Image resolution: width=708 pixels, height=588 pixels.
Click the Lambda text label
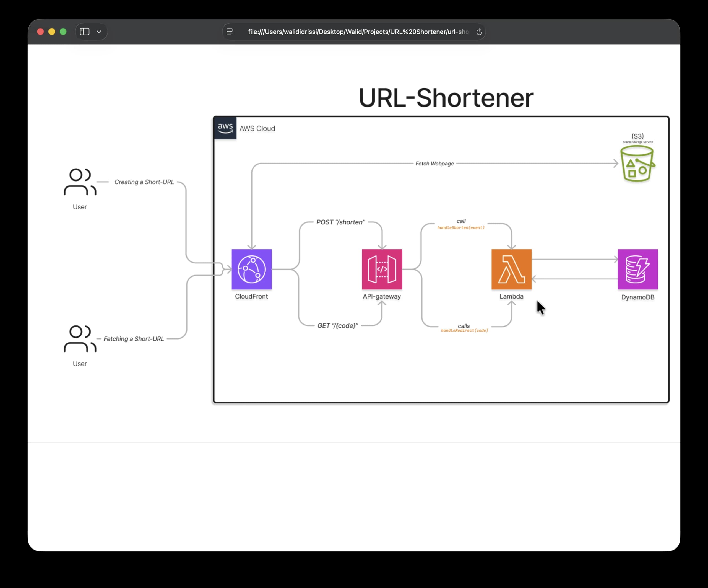pyautogui.click(x=511, y=296)
